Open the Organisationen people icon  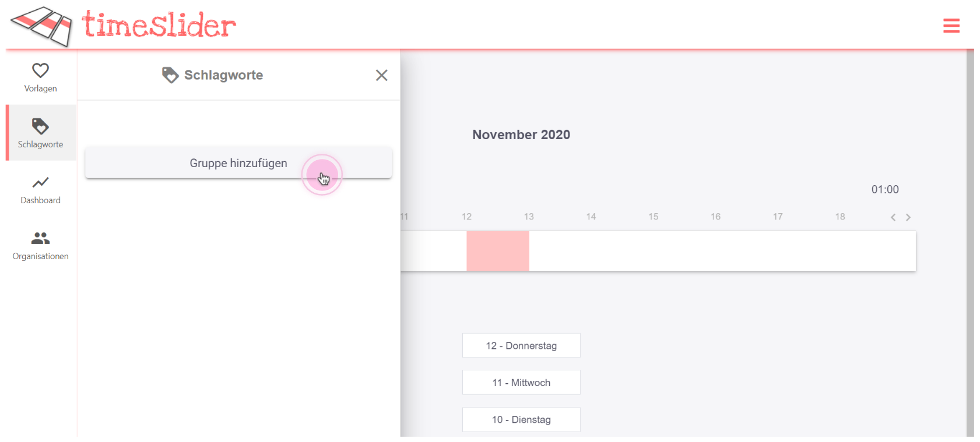click(40, 238)
